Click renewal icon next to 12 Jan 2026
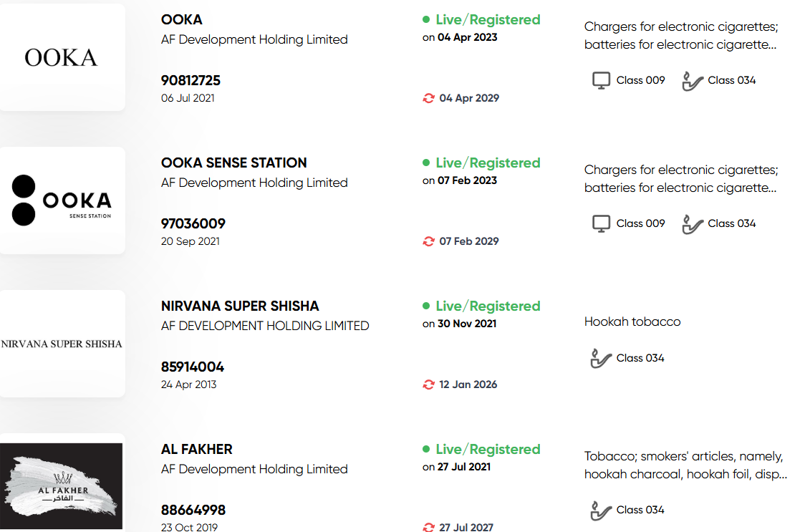This screenshot has width=810, height=532. (428, 385)
